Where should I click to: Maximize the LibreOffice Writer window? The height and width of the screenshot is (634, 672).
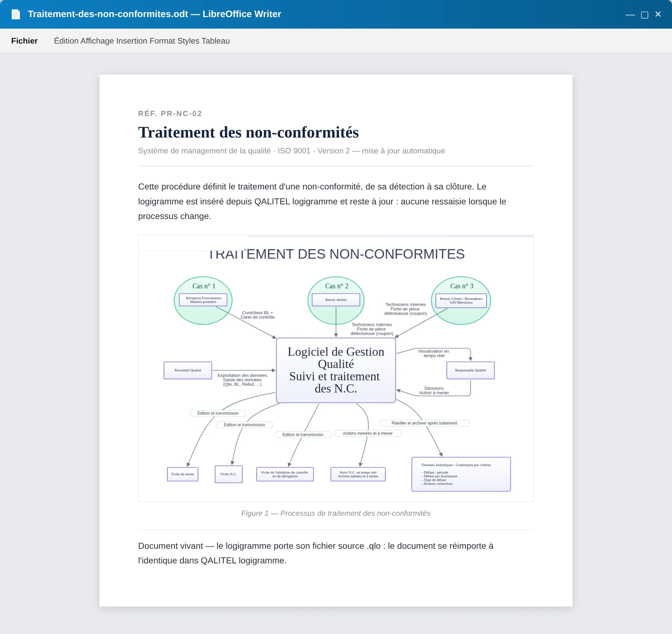tap(644, 15)
